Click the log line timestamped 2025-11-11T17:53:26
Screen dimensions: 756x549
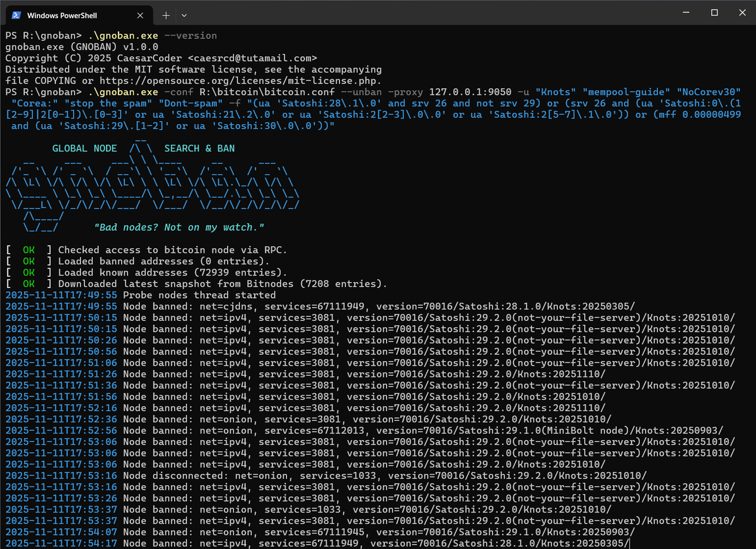pyautogui.click(x=370, y=499)
